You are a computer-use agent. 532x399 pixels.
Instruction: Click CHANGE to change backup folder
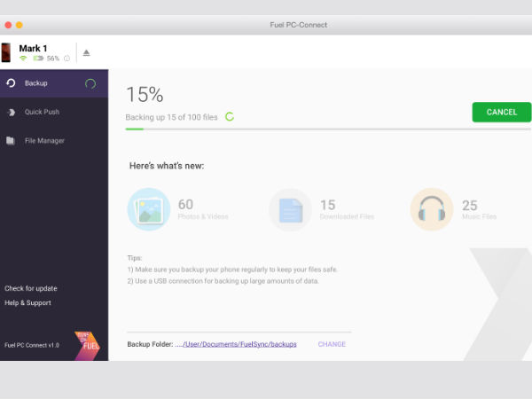(332, 344)
